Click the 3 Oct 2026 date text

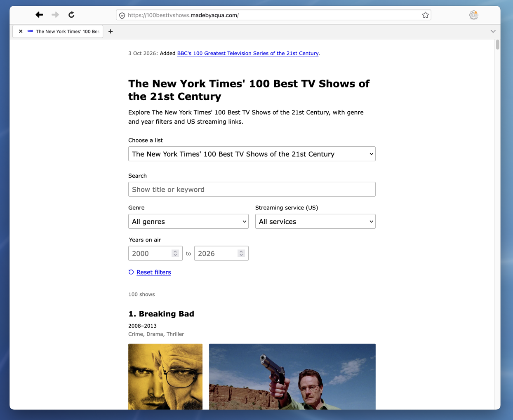pos(142,53)
